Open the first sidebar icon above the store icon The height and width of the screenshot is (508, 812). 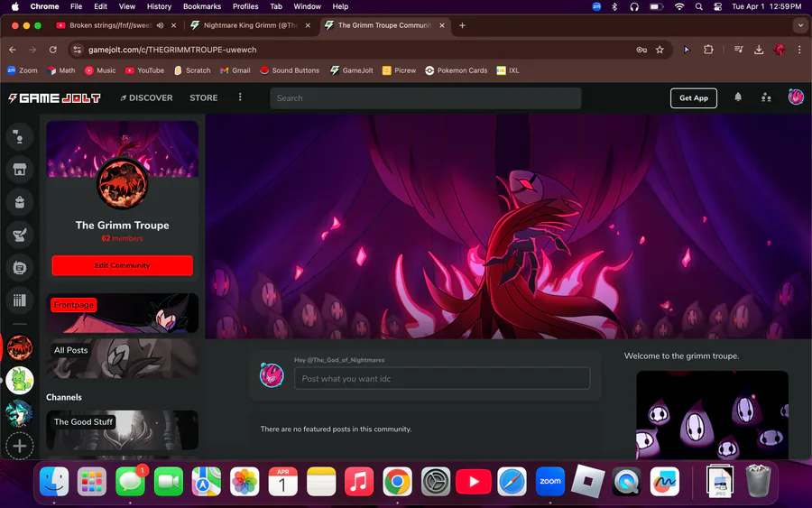pyautogui.click(x=20, y=137)
